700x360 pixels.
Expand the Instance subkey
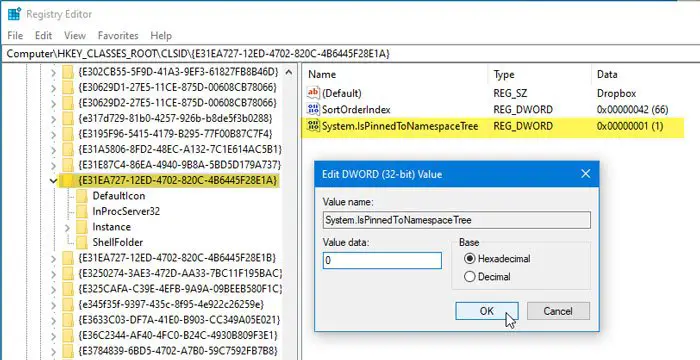pos(67,228)
